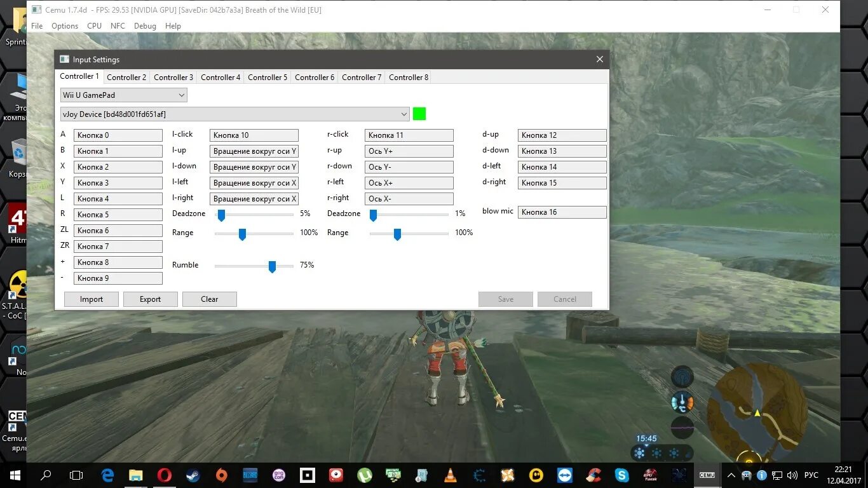Open CCleaner from the taskbar

click(593, 475)
